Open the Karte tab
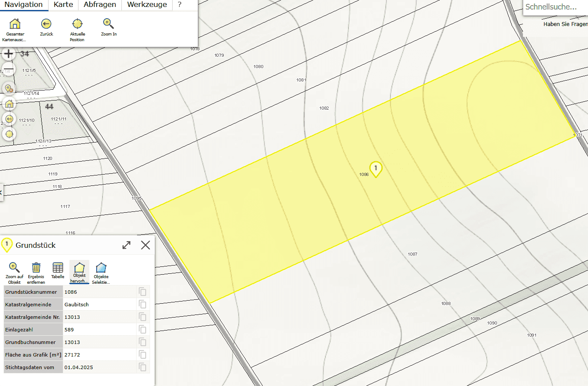The width and height of the screenshot is (588, 386). pyautogui.click(x=63, y=5)
